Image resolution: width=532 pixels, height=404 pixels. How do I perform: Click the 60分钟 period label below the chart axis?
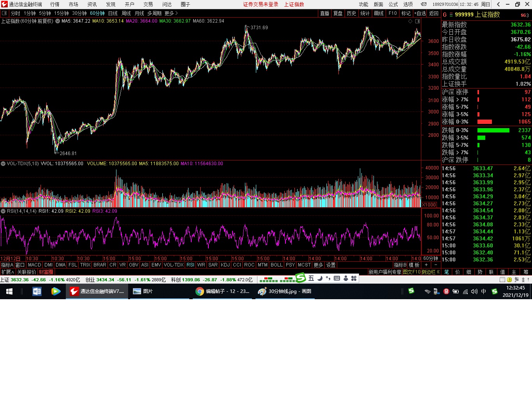(x=431, y=258)
